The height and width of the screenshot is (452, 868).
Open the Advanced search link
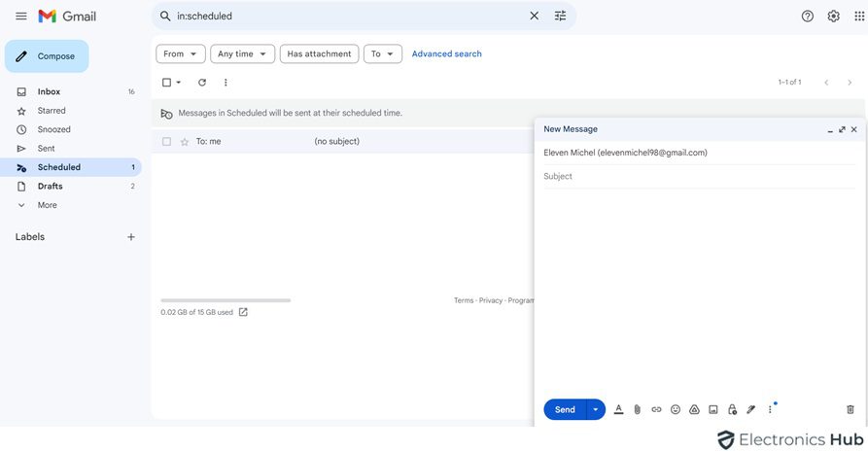click(447, 53)
